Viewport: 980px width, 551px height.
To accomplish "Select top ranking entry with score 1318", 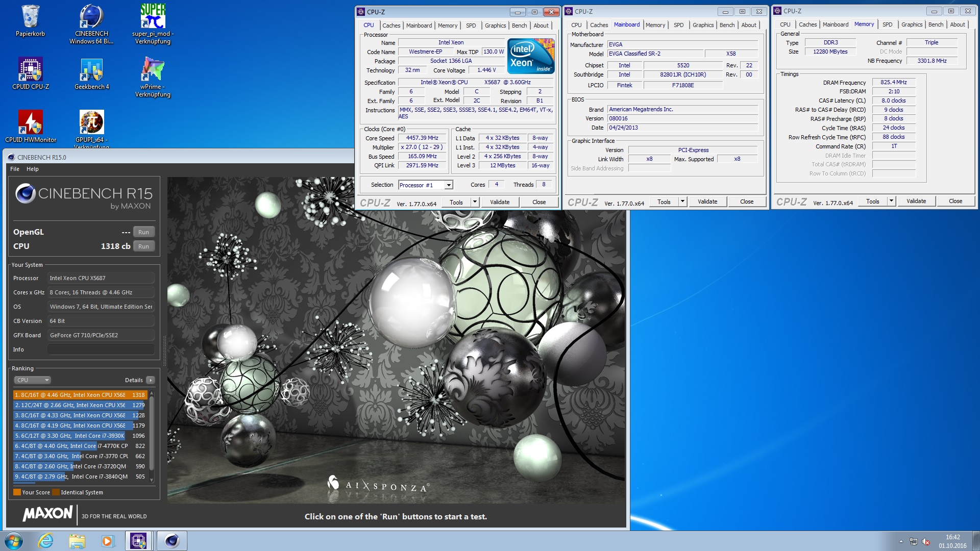I will [80, 395].
